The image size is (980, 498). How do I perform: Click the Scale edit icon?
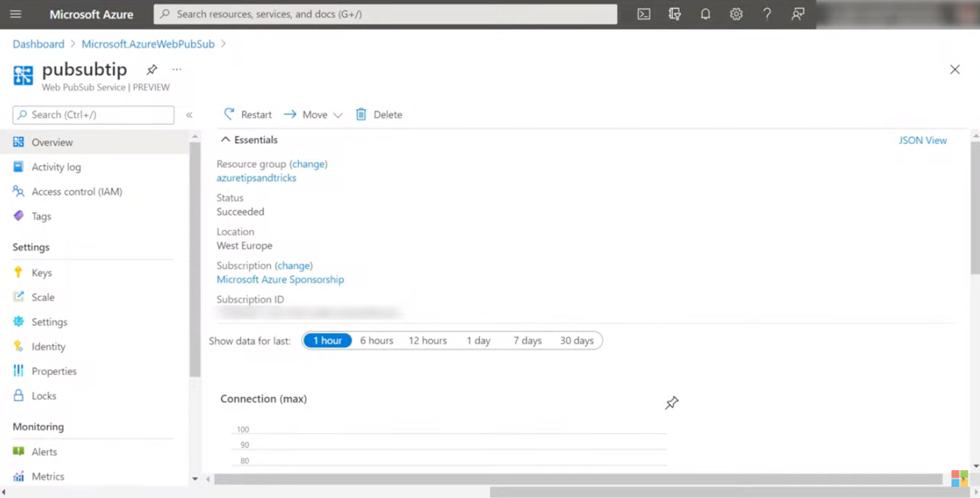click(x=18, y=297)
